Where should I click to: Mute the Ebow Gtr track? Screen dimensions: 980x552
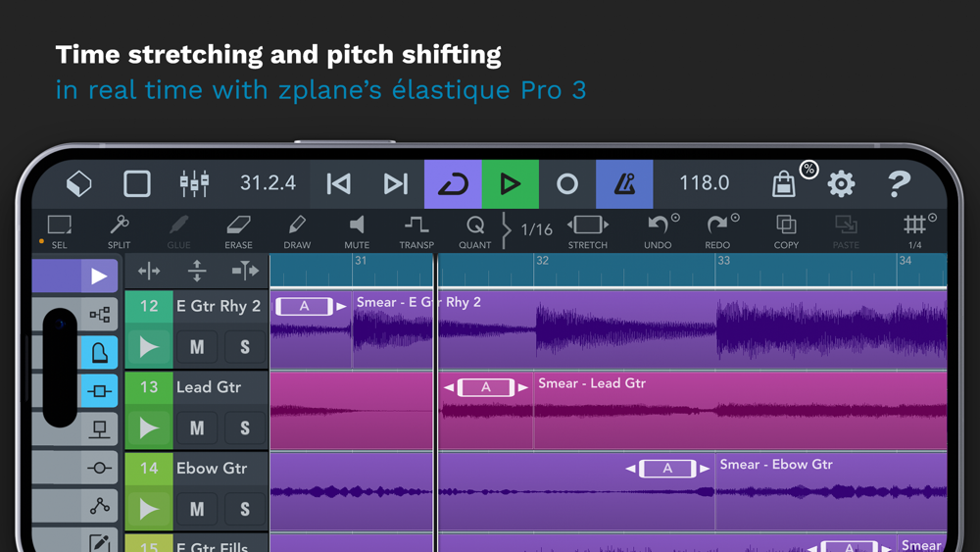pos(197,510)
